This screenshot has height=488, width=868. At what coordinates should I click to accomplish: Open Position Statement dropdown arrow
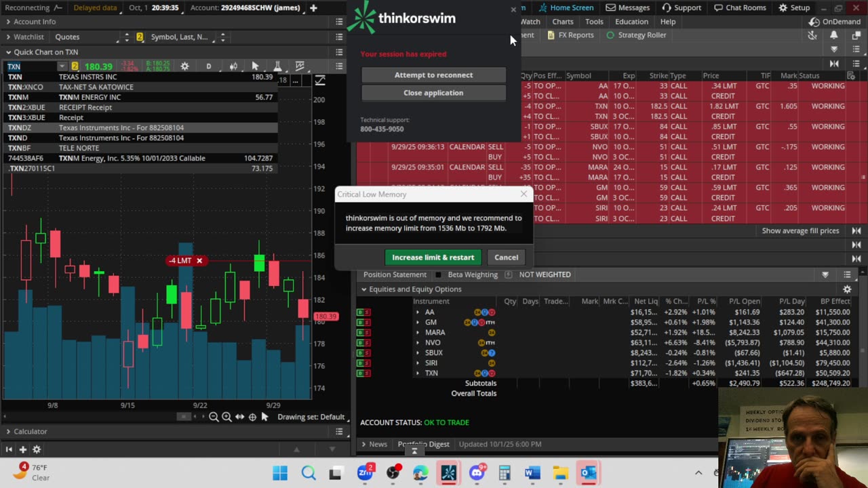[825, 274]
